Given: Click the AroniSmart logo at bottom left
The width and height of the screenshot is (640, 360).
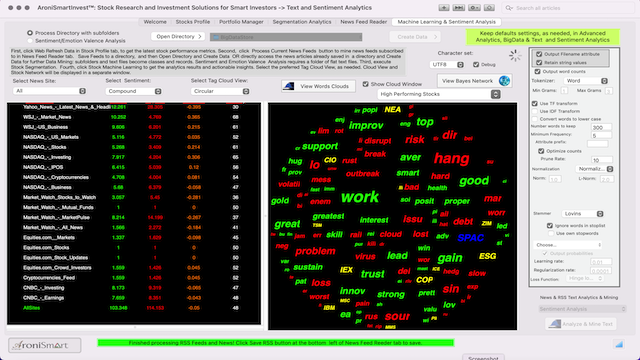Looking at the screenshot, I should click(44, 345).
